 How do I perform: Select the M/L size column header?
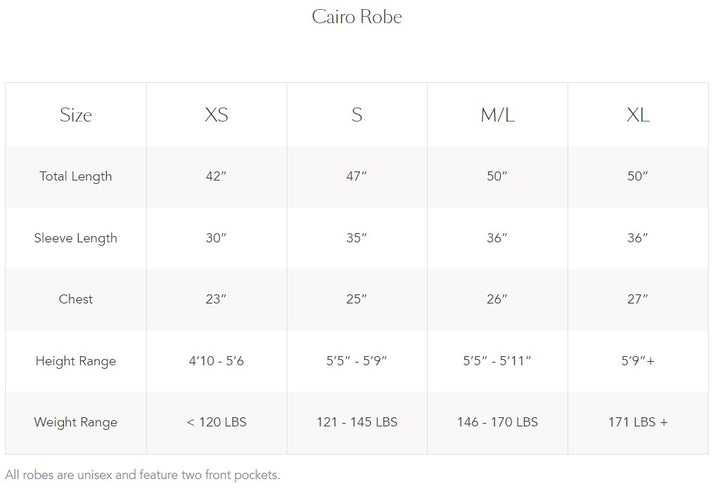click(x=497, y=115)
